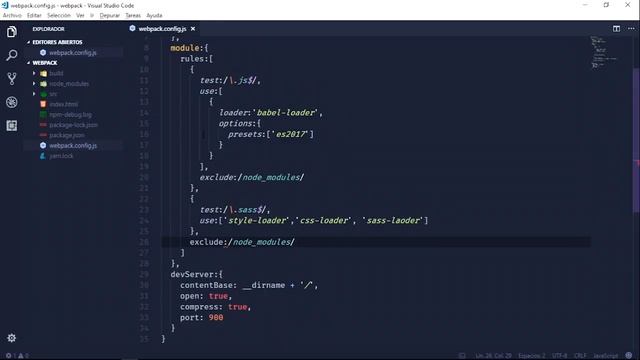Click the code minimap preview
The image size is (640, 360).
(603, 52)
